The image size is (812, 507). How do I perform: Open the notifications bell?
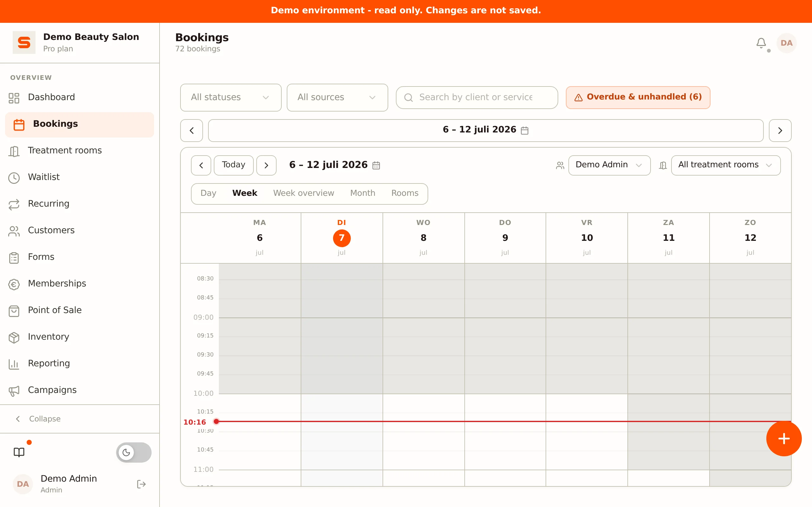pos(761,43)
